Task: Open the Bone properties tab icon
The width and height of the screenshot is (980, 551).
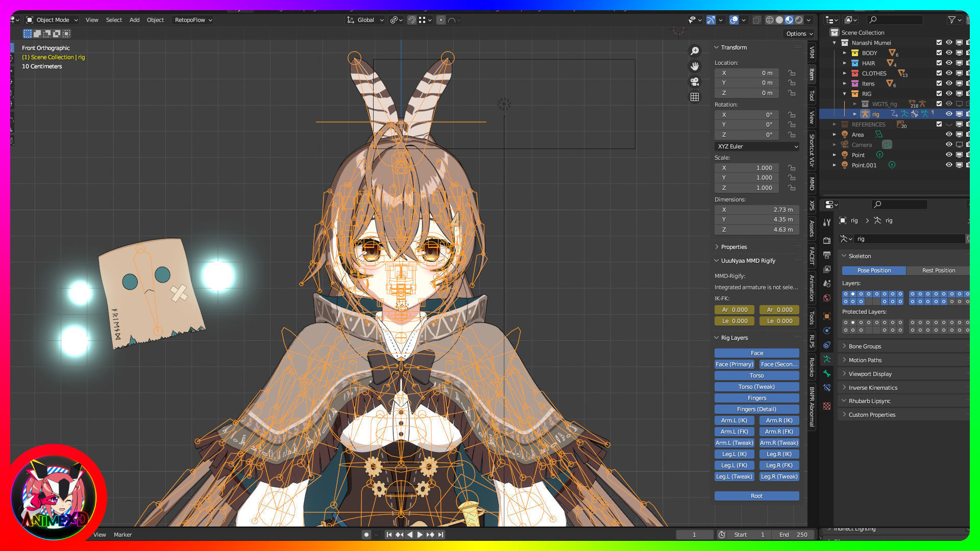Action: (827, 373)
